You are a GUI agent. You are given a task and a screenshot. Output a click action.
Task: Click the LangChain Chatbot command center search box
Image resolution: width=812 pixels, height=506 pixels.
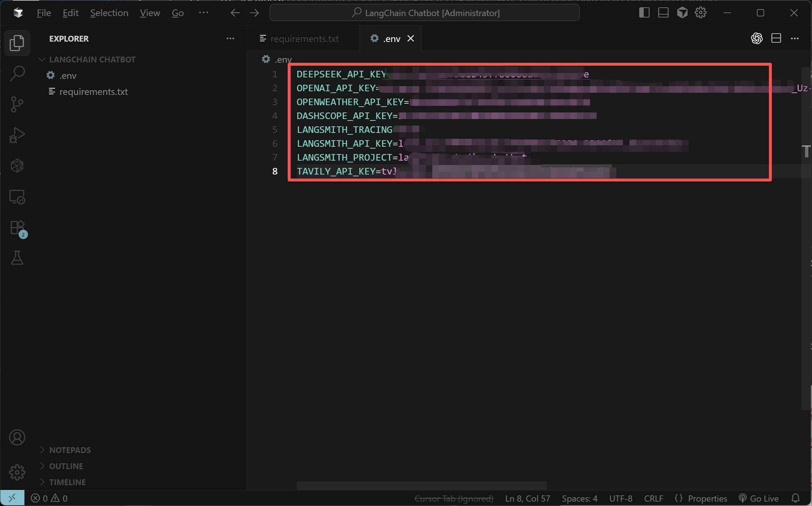[424, 13]
